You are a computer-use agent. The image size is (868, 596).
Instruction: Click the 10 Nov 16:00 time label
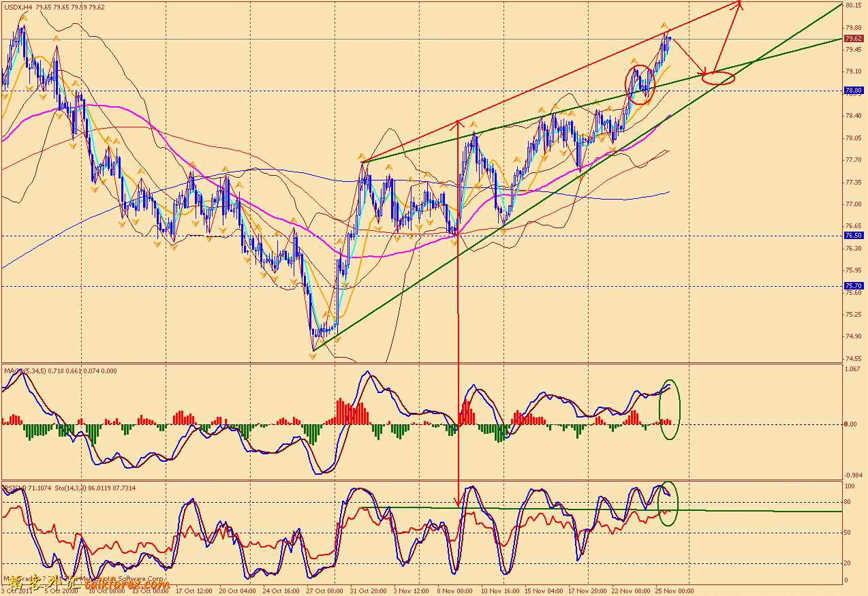(501, 591)
